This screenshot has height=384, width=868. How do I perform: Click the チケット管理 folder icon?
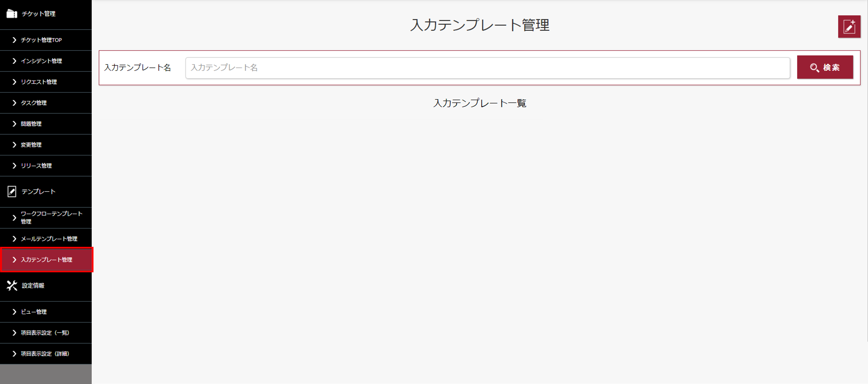[x=12, y=14]
